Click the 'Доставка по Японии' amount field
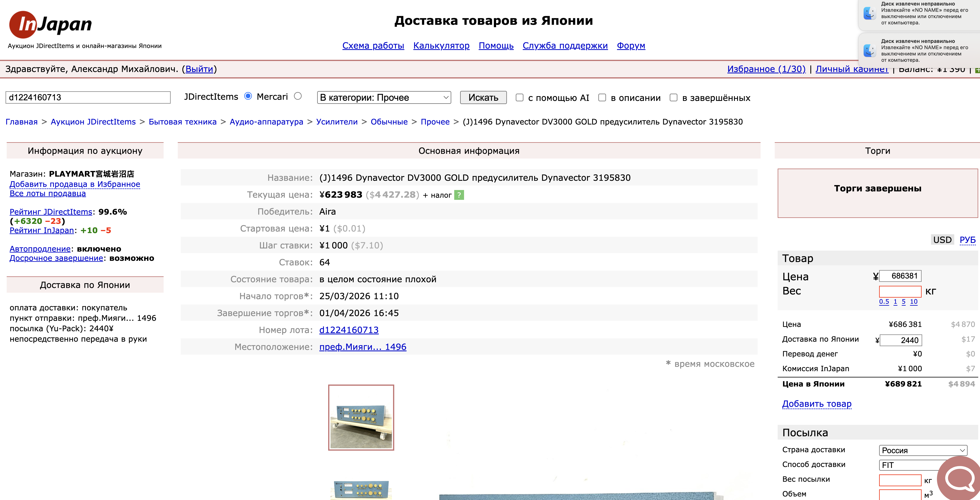Image resolution: width=980 pixels, height=500 pixels. [x=901, y=340]
